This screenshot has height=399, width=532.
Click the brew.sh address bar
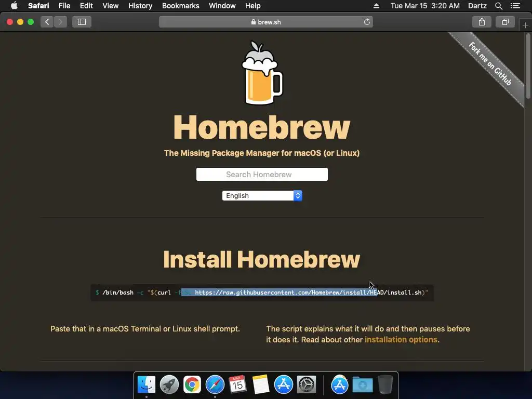tap(265, 22)
